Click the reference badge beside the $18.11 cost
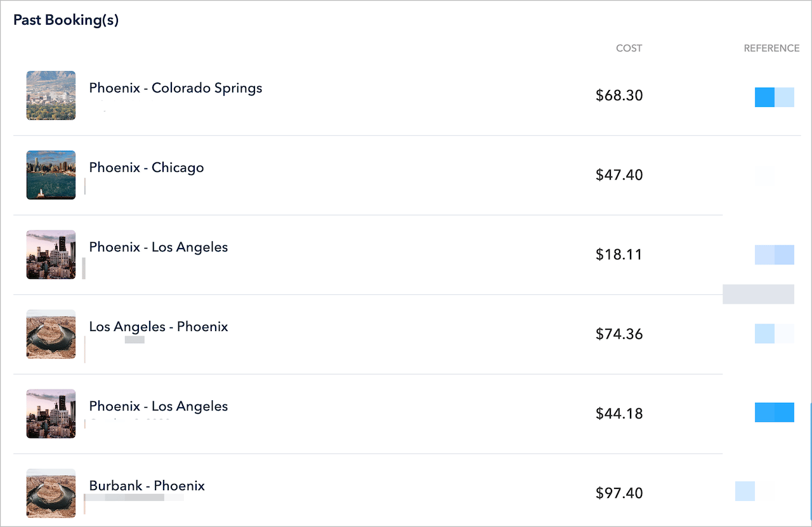Screen dimensions: 812x527 click(x=774, y=254)
